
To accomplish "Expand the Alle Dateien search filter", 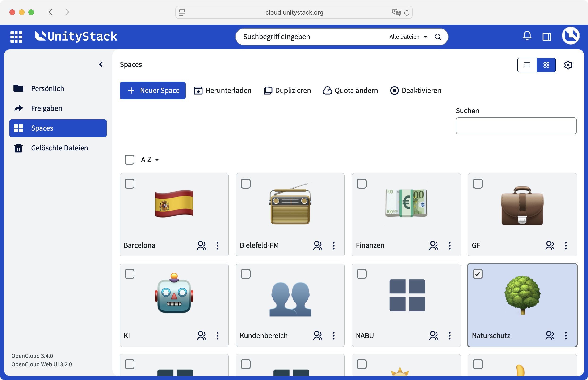I will pos(408,37).
